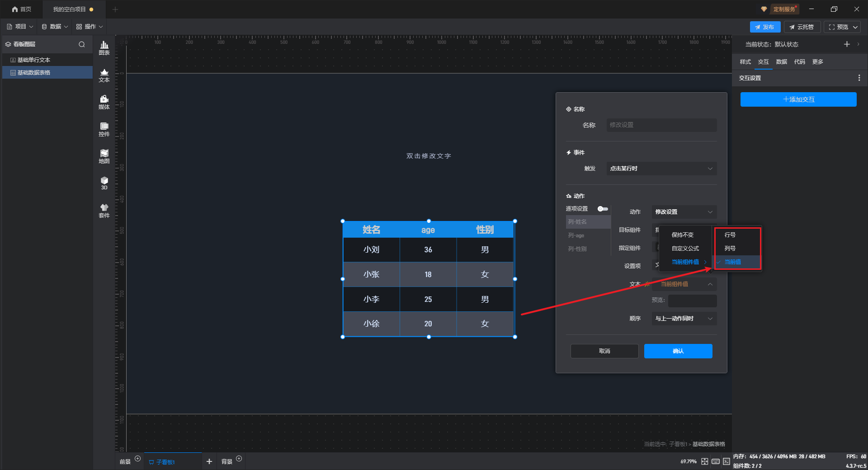Open the 媒体 media component panel
Screen dimensions: 868x470
[104, 102]
